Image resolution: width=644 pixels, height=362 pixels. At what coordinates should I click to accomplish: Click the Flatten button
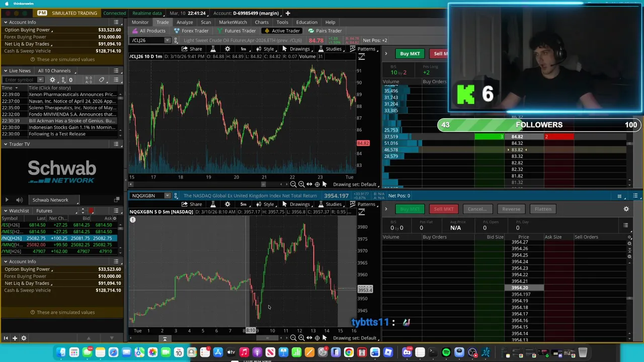(x=542, y=209)
